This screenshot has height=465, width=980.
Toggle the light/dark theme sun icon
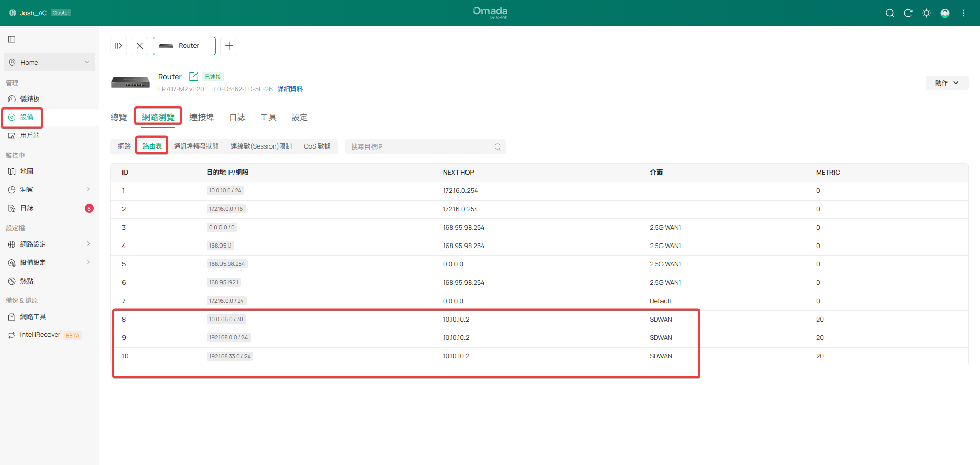click(x=926, y=13)
